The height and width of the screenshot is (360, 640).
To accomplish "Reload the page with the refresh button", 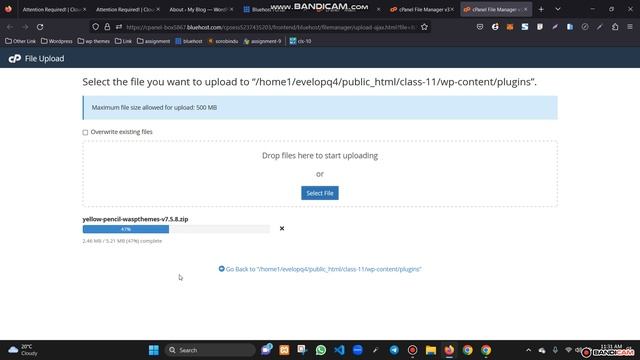I will [40, 27].
